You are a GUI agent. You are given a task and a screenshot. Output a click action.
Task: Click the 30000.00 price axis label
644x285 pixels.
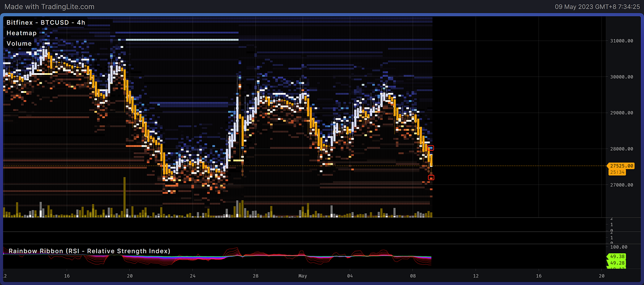pos(621,77)
